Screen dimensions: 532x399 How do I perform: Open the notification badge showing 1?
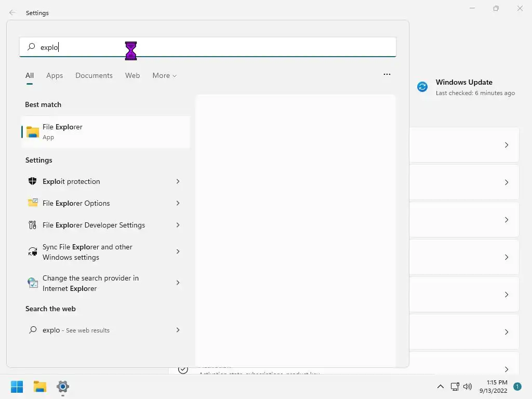(517, 387)
